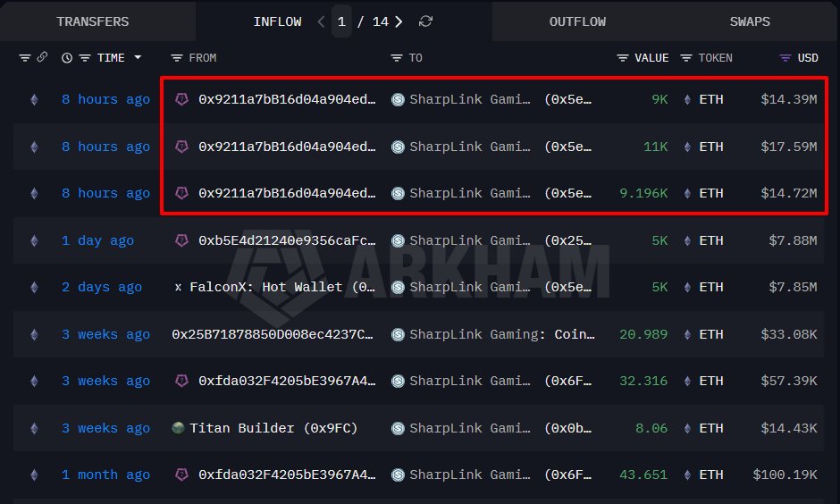Image resolution: width=840 pixels, height=504 pixels.
Task: Click the $7.88M USD value
Action: point(793,240)
